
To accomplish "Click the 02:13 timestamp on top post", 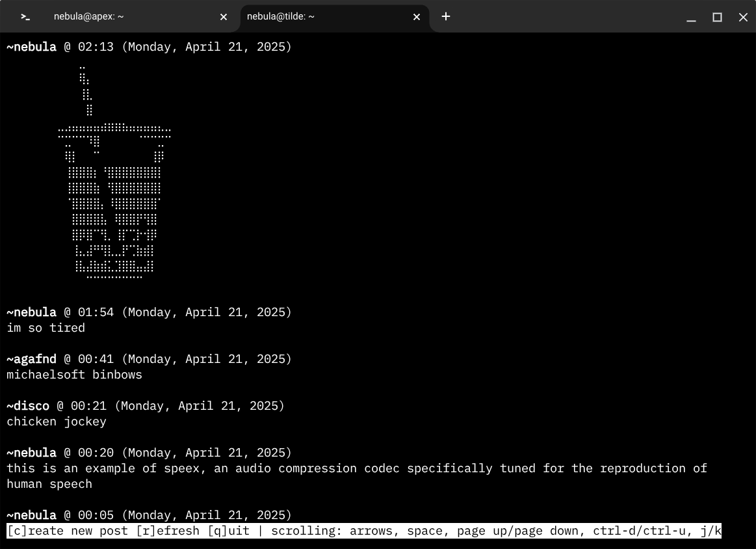I will pos(96,47).
